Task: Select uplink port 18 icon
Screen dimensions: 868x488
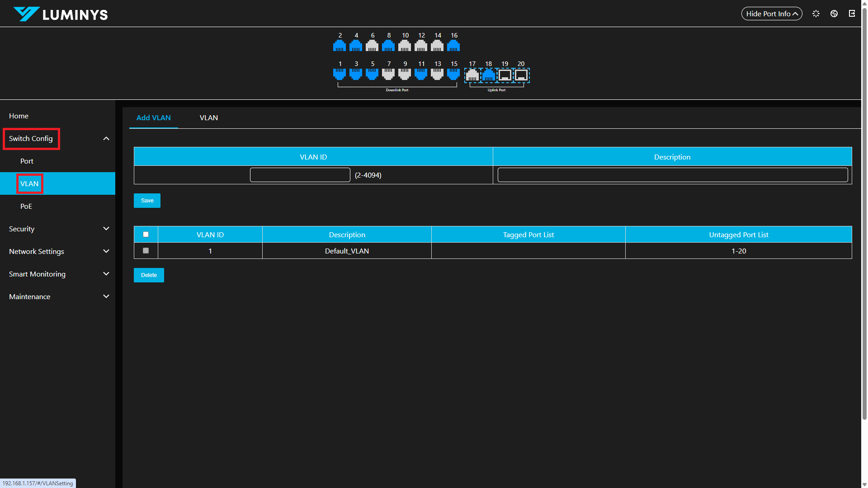Action: click(x=488, y=75)
